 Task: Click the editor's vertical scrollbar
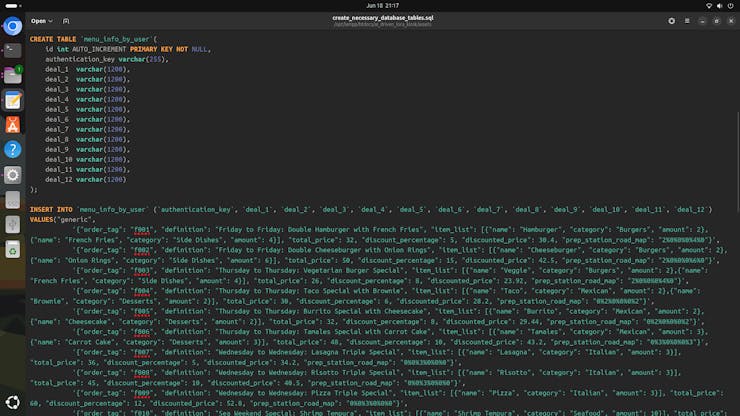pyautogui.click(x=738, y=162)
